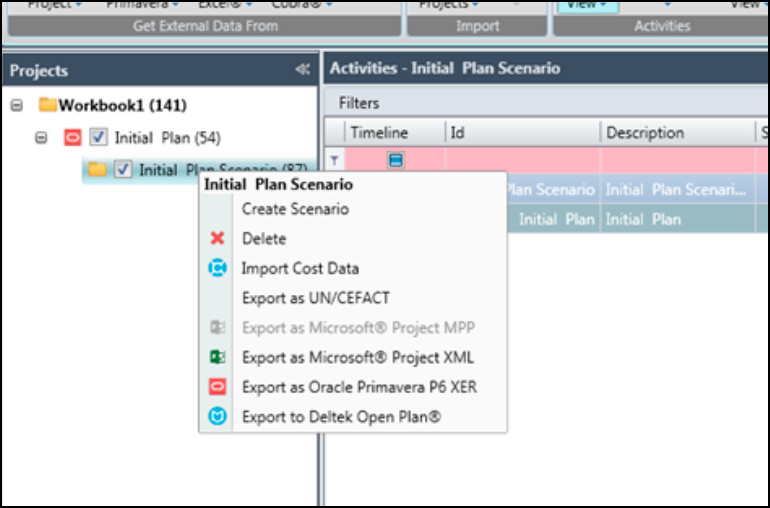Image resolution: width=770 pixels, height=508 pixels.
Task: Click Get External Data From group label
Action: (x=205, y=26)
